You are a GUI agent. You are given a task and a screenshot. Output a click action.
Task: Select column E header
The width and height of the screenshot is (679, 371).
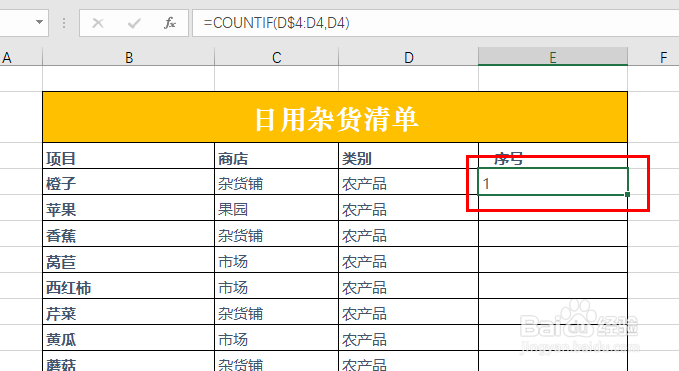tap(553, 57)
